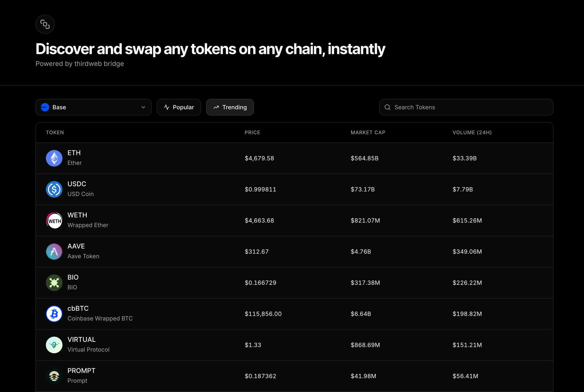Open the Base chain dropdown

(x=93, y=107)
